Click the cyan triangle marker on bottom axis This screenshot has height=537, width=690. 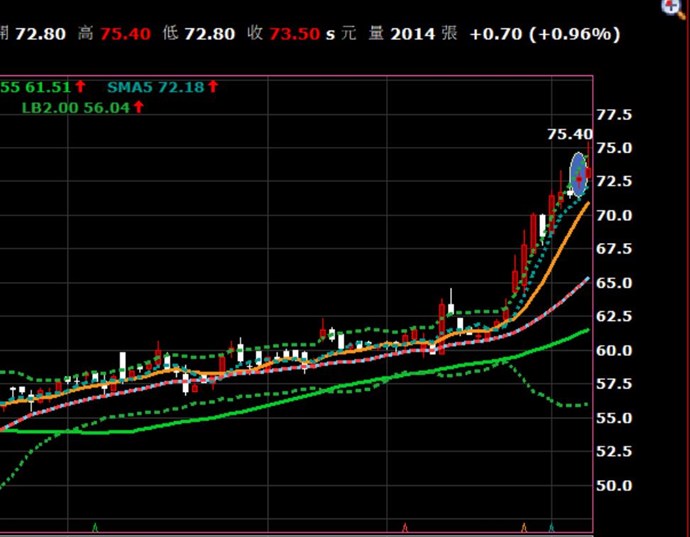tap(552, 527)
